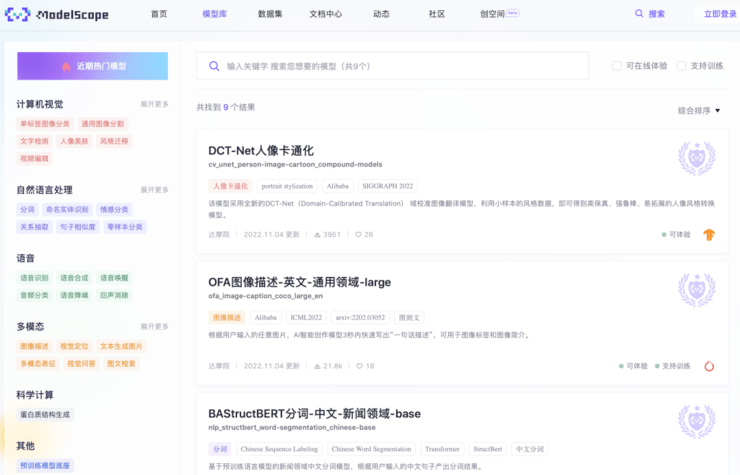Click the badge emblem on BAStructBERT card
This screenshot has height=475, width=740.
(x=697, y=421)
